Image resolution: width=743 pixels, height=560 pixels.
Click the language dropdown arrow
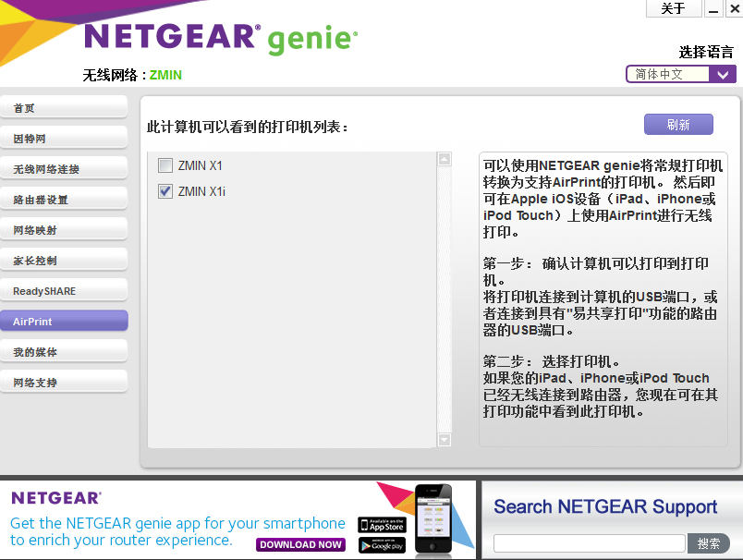[723, 74]
